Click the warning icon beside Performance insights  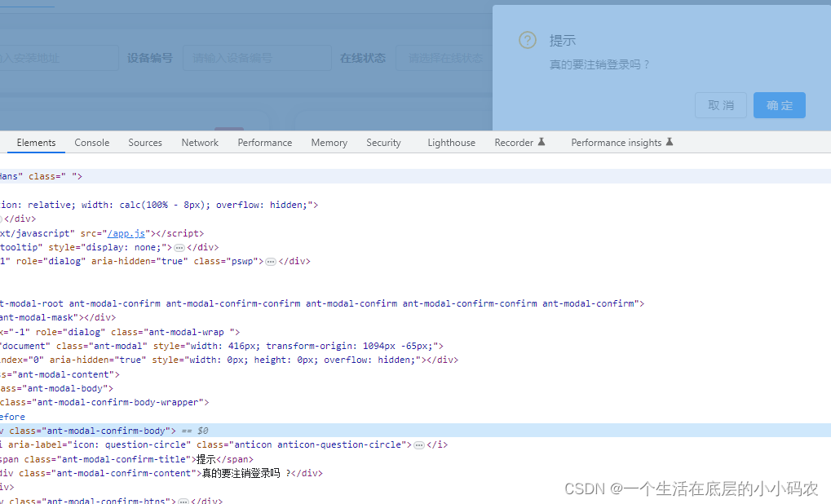(670, 141)
